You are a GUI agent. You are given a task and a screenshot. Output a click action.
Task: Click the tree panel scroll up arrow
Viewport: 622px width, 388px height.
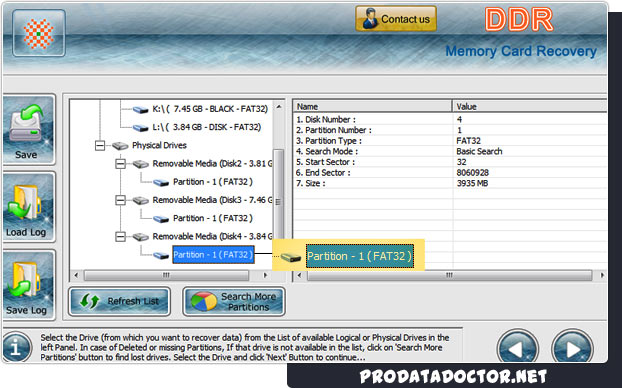tap(279, 107)
